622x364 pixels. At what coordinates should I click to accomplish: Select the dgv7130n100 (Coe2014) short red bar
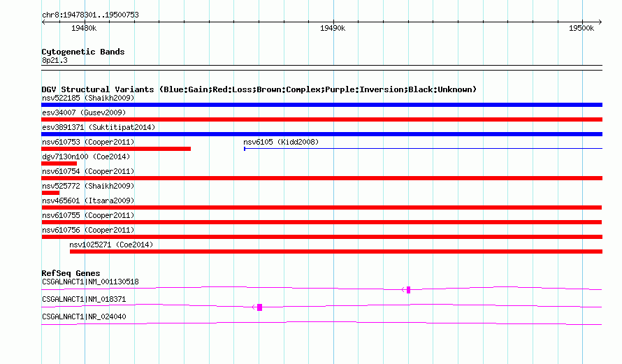coord(59,163)
